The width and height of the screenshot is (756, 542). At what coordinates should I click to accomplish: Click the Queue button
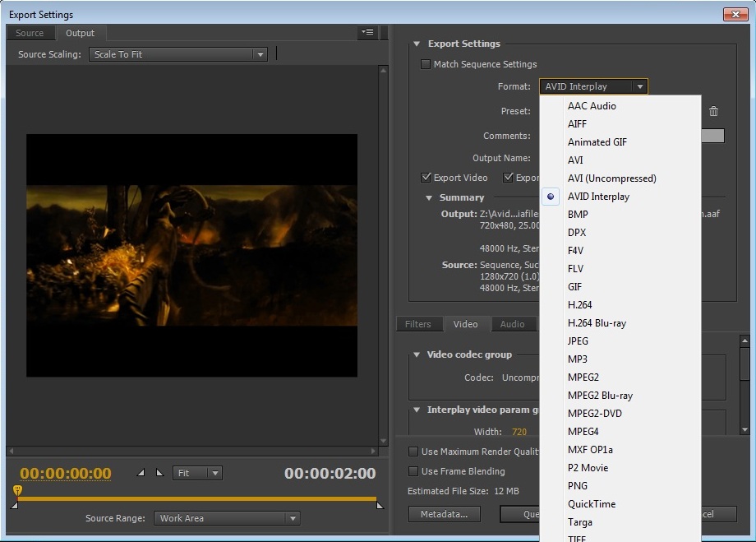coord(521,515)
